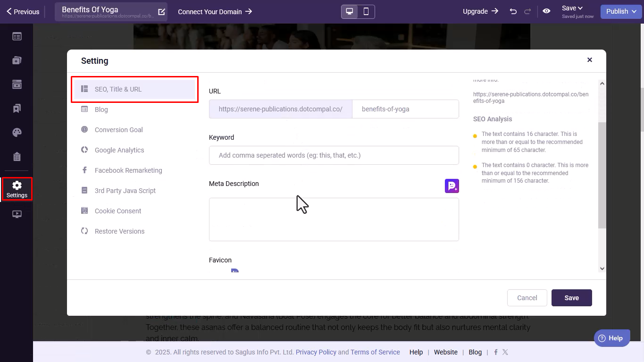
Task: Click the Facebook icon in footer
Action: tap(495, 352)
